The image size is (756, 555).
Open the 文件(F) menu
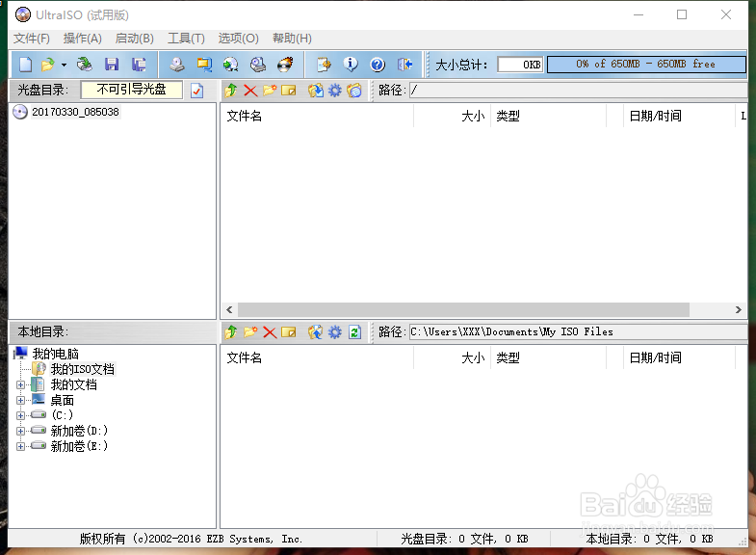[32, 39]
